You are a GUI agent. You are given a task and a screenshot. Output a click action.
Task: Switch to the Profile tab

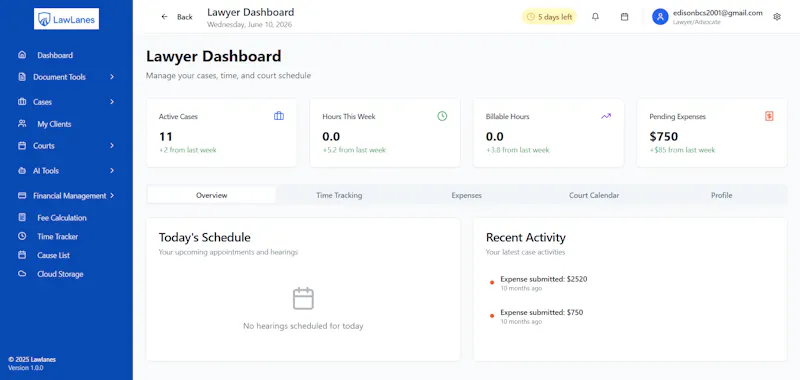[x=721, y=195]
